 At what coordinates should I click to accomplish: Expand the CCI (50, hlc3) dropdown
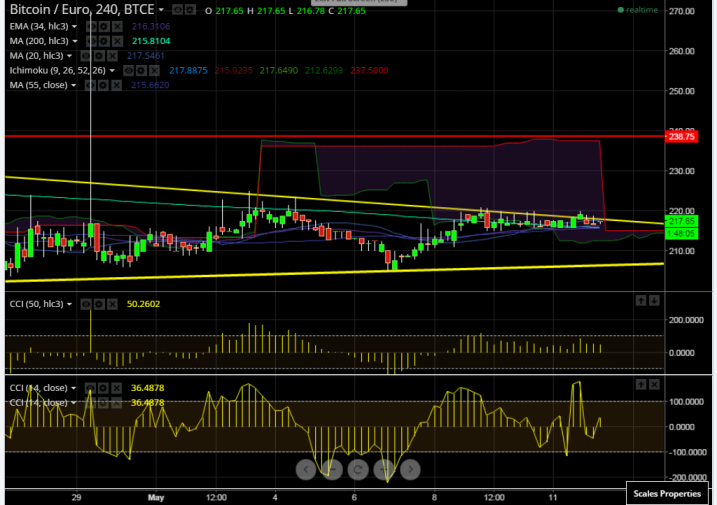click(x=70, y=304)
